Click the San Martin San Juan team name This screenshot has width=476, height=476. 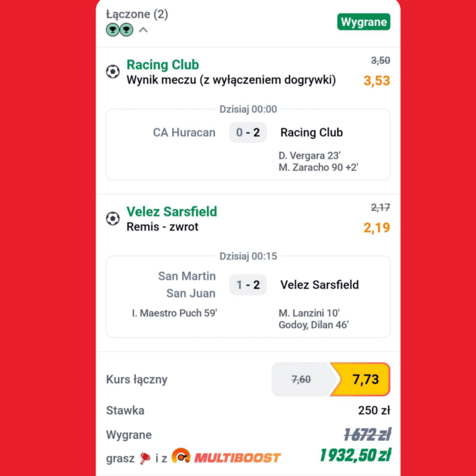[x=187, y=284]
